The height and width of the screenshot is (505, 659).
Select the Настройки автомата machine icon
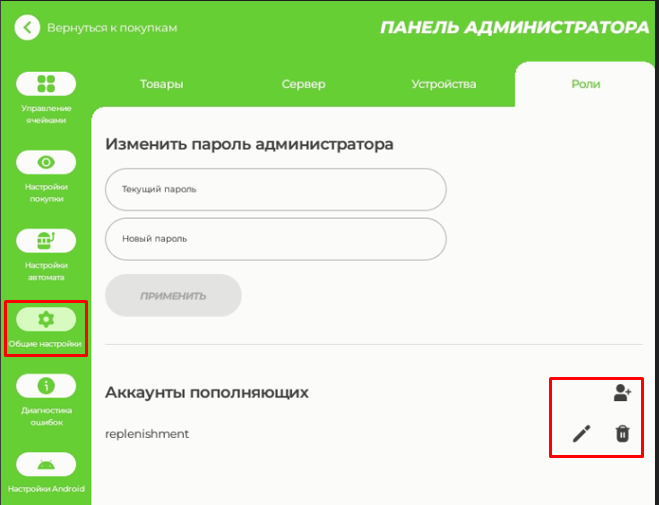[45, 241]
